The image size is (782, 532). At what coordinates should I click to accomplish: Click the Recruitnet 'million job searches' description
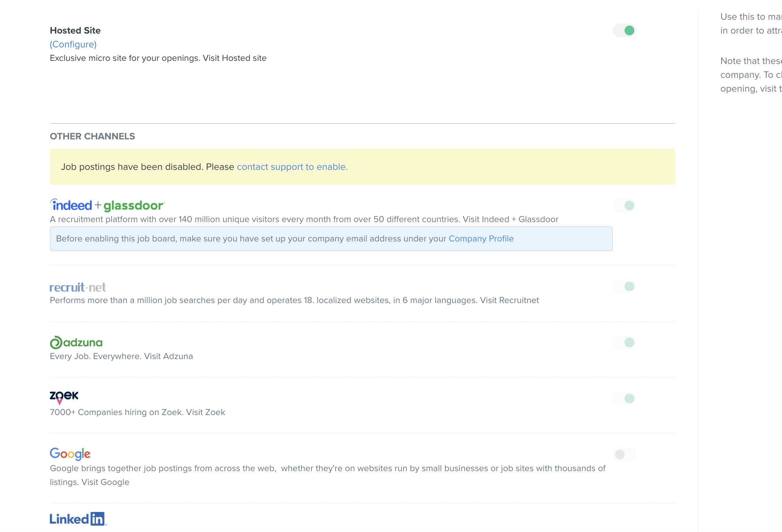(294, 300)
